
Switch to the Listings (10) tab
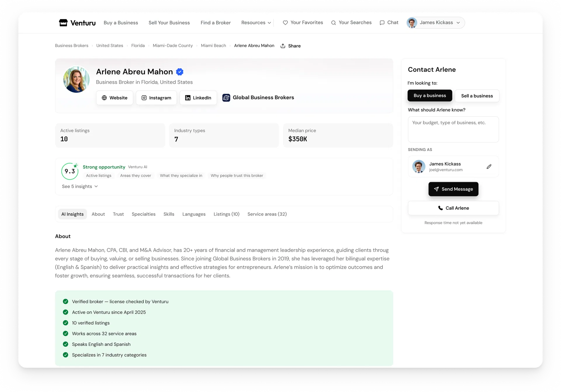(x=226, y=214)
